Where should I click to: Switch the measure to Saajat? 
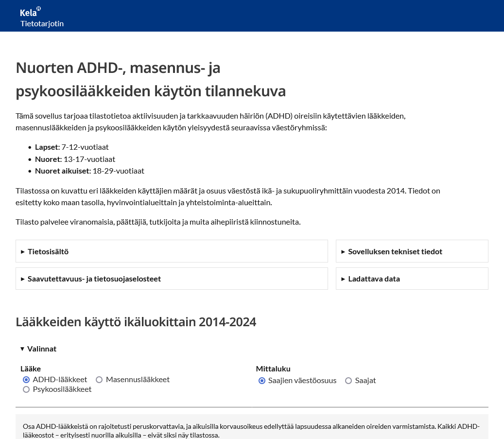pyautogui.click(x=348, y=381)
